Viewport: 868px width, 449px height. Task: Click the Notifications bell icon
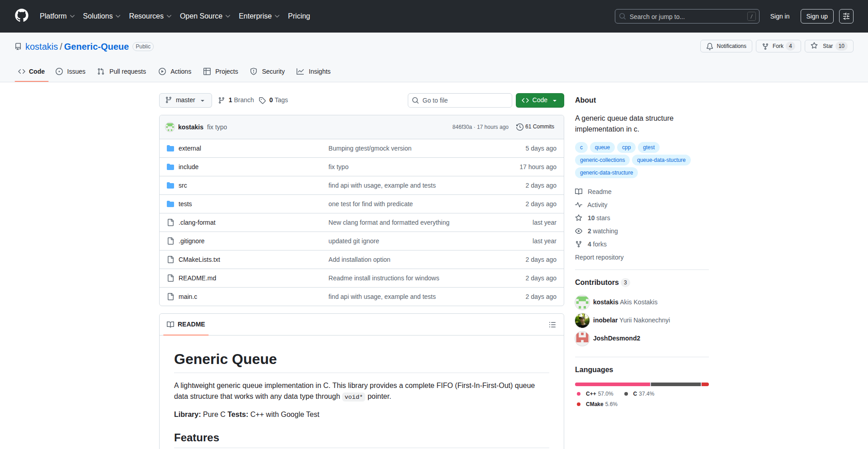[710, 46]
